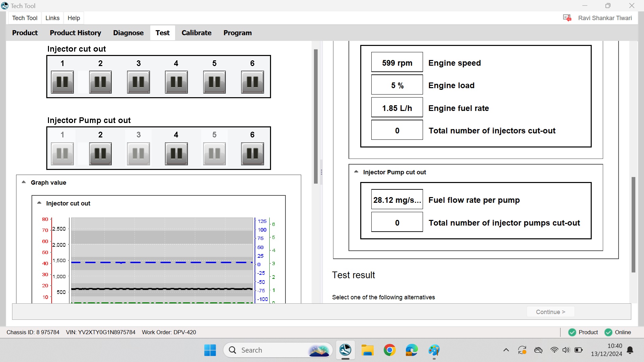This screenshot has width=644, height=362.
Task: Cut out Injector Pump 4
Action: pyautogui.click(x=176, y=154)
